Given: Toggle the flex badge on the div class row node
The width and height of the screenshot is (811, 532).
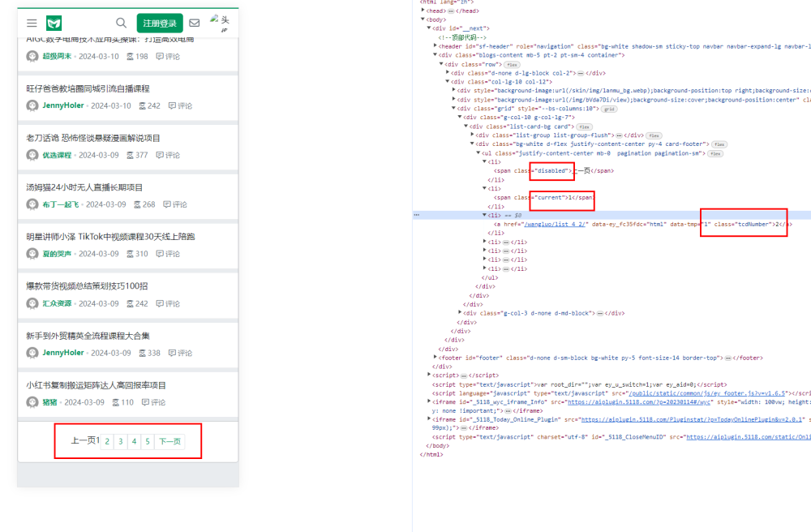Looking at the screenshot, I should pos(512,65).
